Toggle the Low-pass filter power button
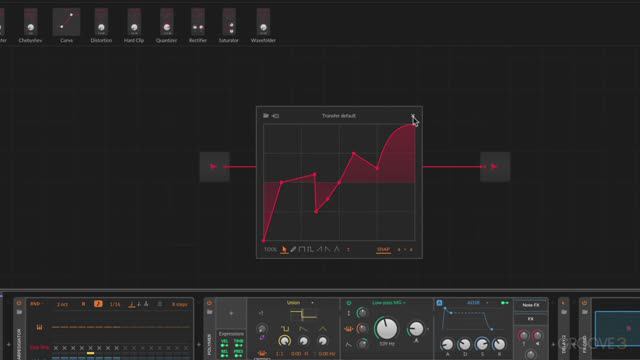Image resolution: width=640 pixels, height=360 pixels. [349, 303]
